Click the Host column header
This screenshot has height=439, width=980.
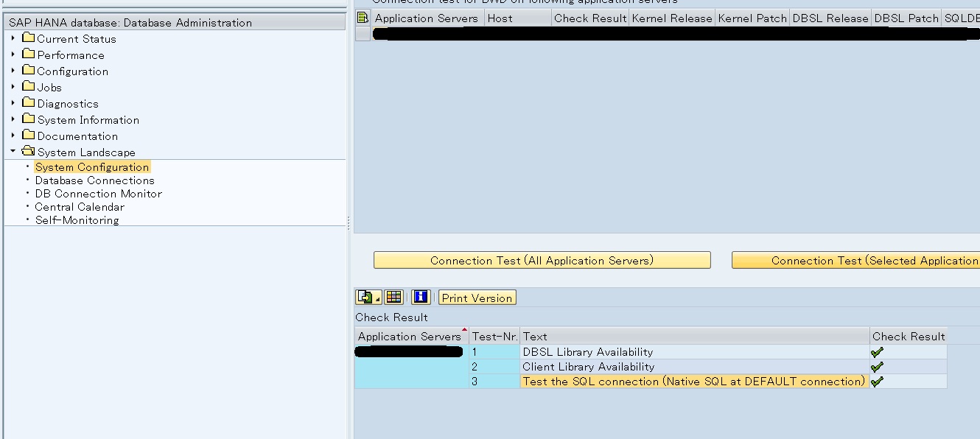[517, 18]
